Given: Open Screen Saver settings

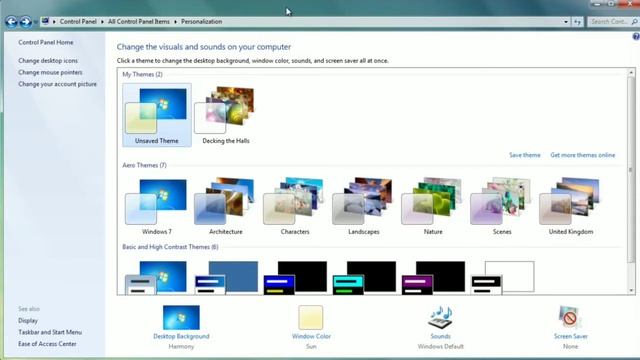Looking at the screenshot, I should [570, 318].
